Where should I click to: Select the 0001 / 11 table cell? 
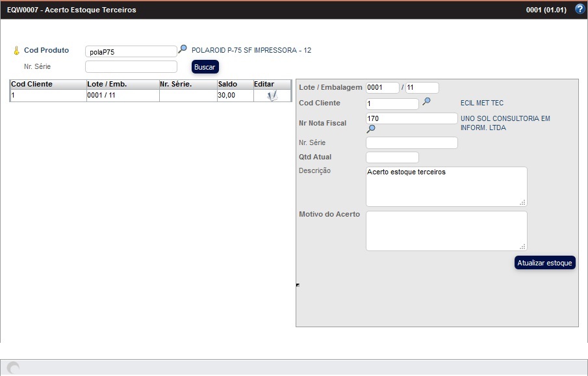pos(122,96)
